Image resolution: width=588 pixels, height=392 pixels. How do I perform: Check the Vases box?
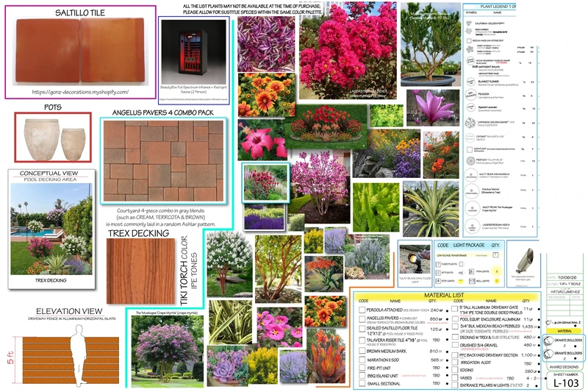click(454, 378)
